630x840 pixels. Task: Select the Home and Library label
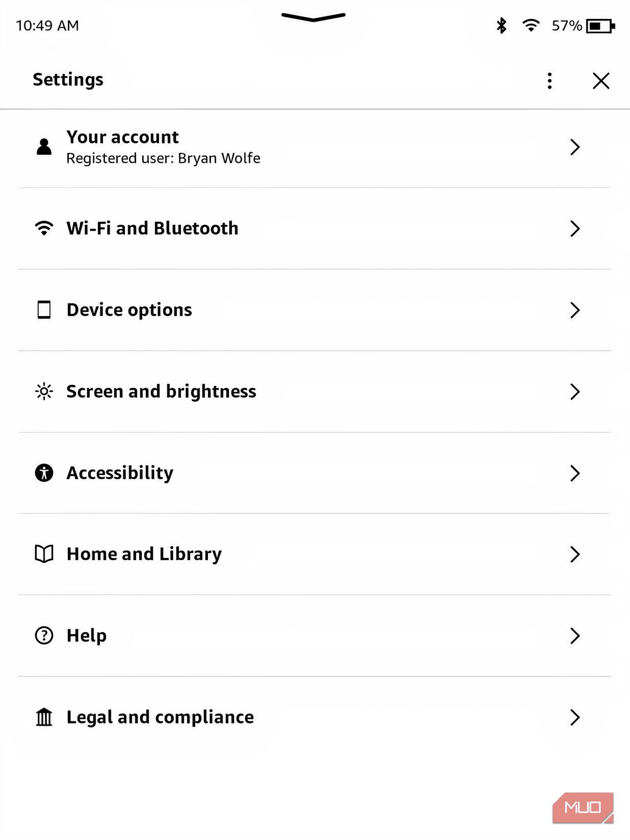[x=144, y=554]
